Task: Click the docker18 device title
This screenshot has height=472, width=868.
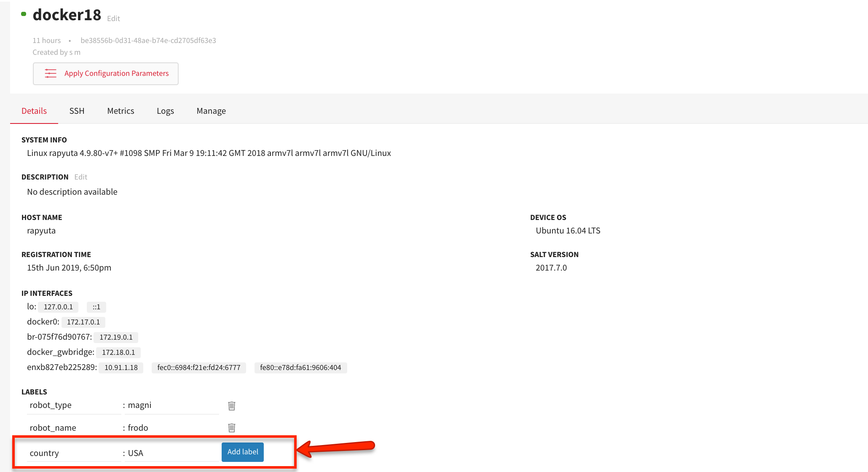Action: coord(67,15)
